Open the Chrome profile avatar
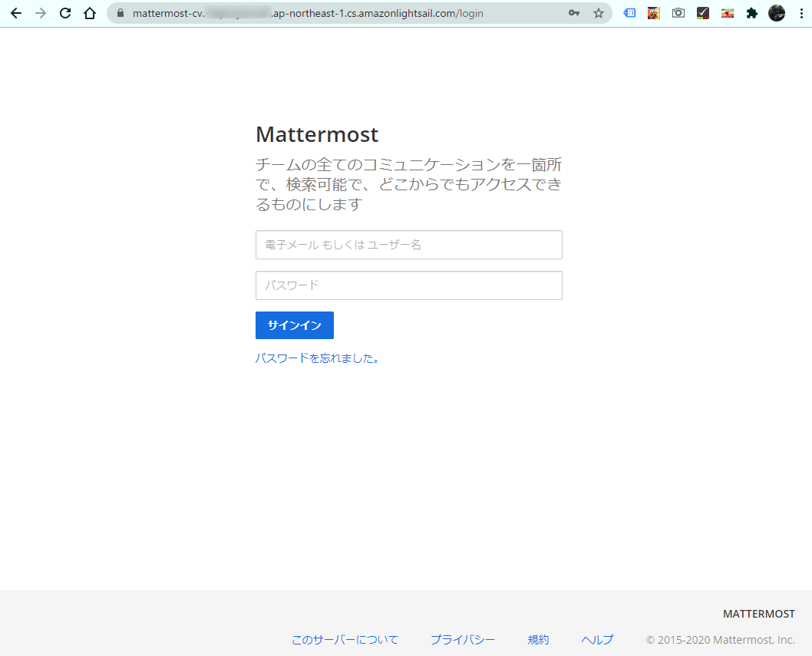This screenshot has width=812, height=656. [776, 13]
